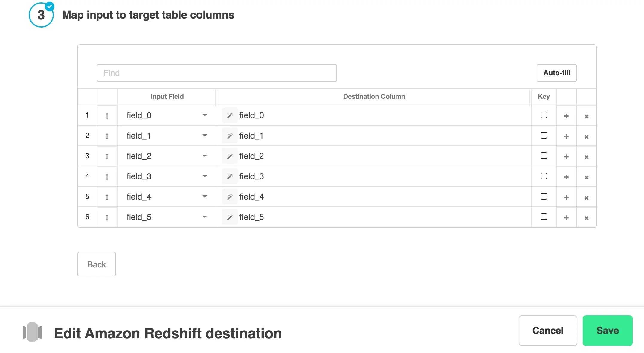This screenshot has width=644, height=353.
Task: Click the reorder arrow on row 1
Action: pos(107,115)
